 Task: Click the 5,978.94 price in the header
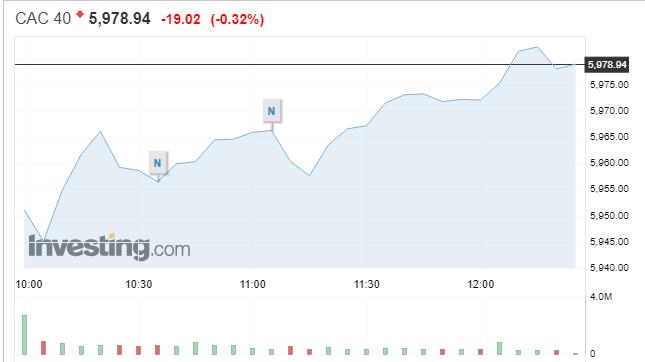tap(120, 19)
